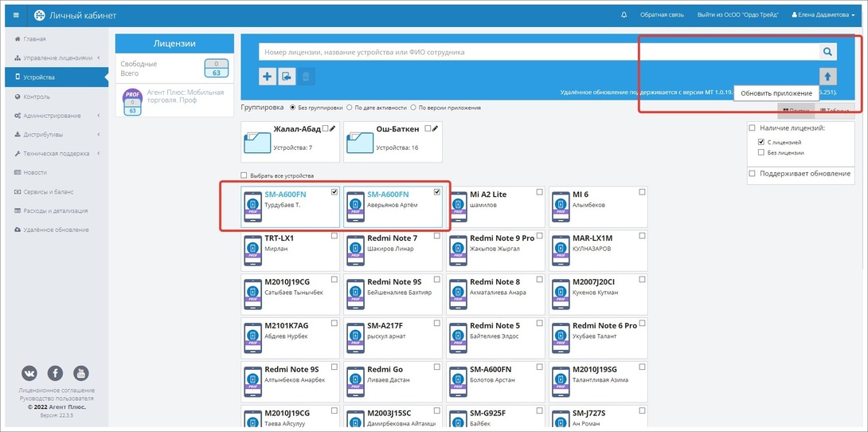This screenshot has width=868, height=432.
Task: Open M2101K7AG Абдиев Нурбек device card
Action: coord(290,338)
